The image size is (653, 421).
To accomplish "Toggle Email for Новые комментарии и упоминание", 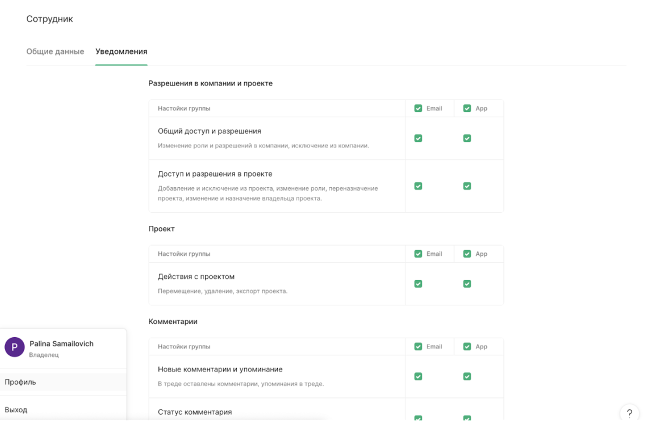I will 418,376.
